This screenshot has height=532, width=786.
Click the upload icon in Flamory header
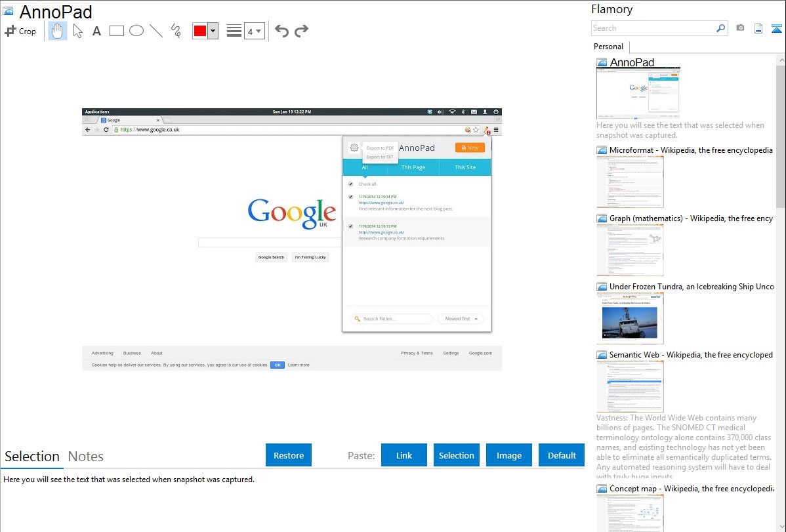pos(776,28)
